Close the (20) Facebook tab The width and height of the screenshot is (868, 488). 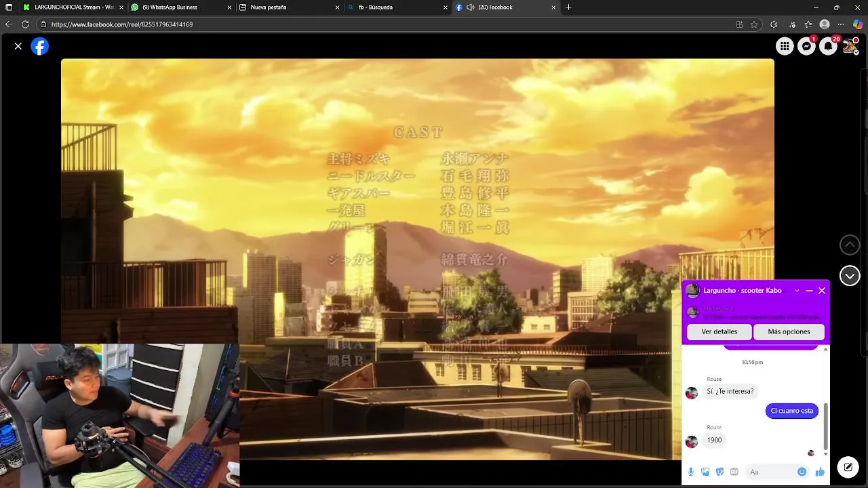pos(553,7)
